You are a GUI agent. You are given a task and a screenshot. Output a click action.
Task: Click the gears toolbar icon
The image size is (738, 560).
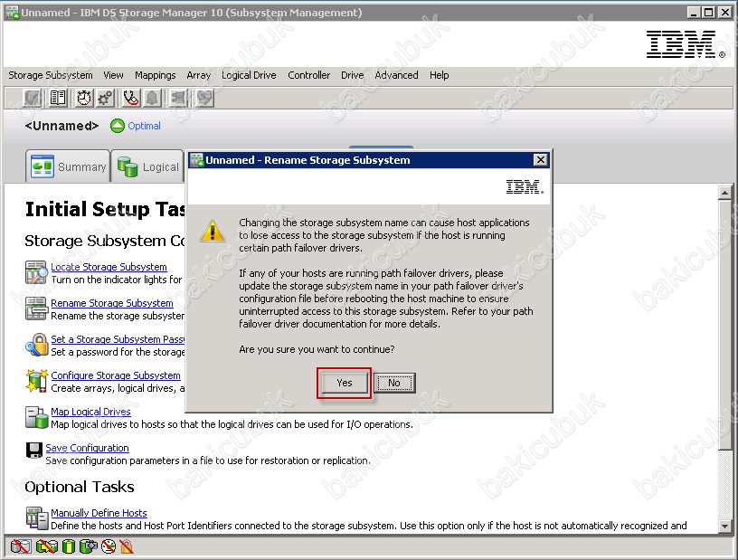(x=105, y=98)
